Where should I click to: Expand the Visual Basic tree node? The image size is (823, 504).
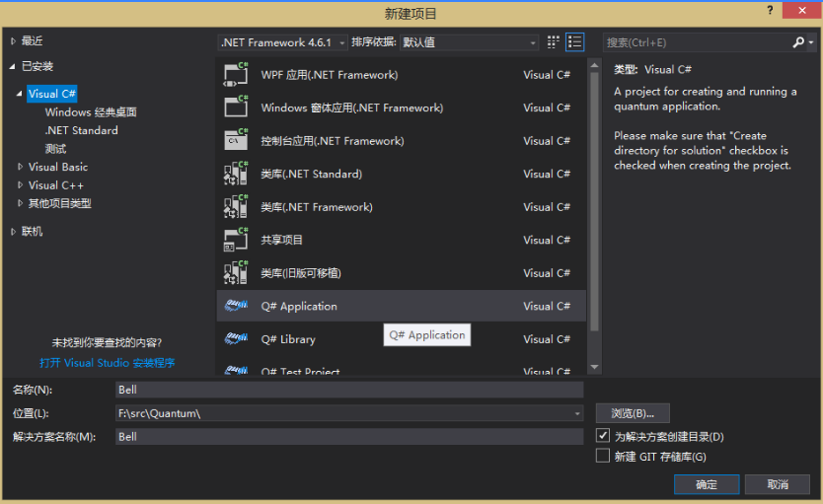(x=20, y=167)
